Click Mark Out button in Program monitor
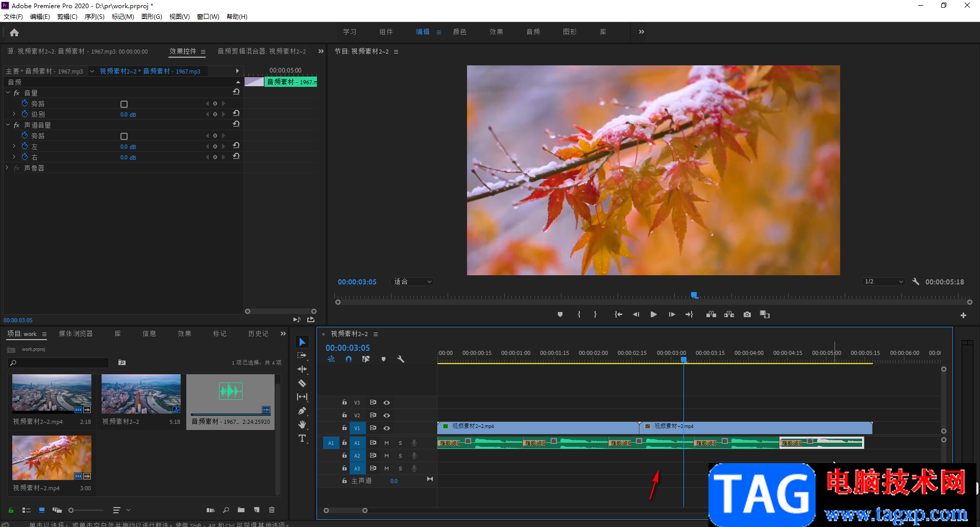 coord(595,315)
